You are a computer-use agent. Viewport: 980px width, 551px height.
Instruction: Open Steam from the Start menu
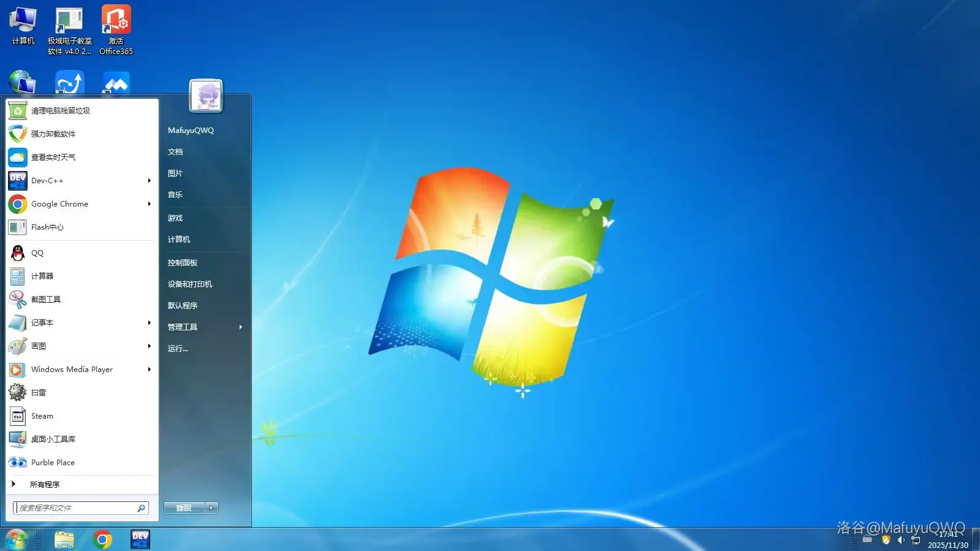pyautogui.click(x=82, y=416)
